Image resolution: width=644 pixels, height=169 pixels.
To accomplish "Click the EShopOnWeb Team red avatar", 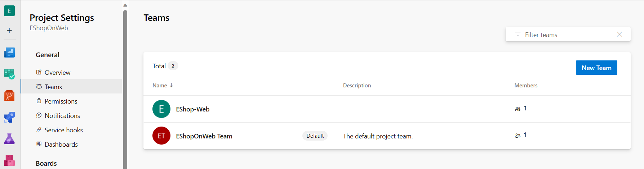I will 161,136.
